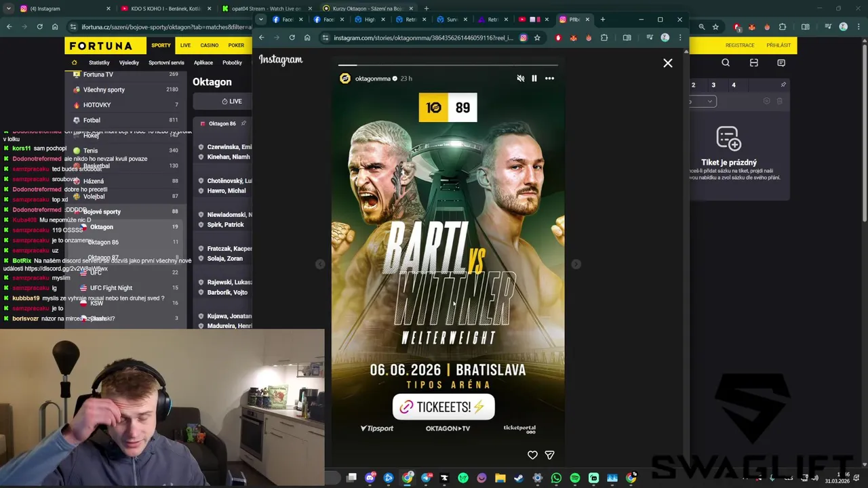The width and height of the screenshot is (868, 488).
Task: Select Fotbal in sports sidebar
Action: (124, 120)
